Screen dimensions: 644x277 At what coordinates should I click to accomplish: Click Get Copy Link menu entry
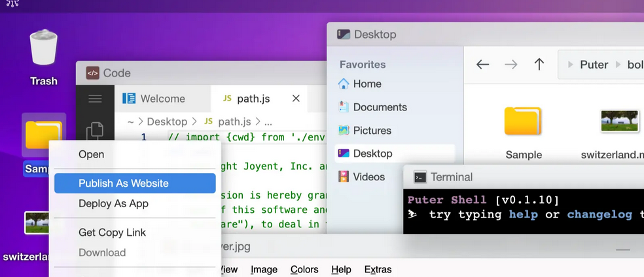112,233
